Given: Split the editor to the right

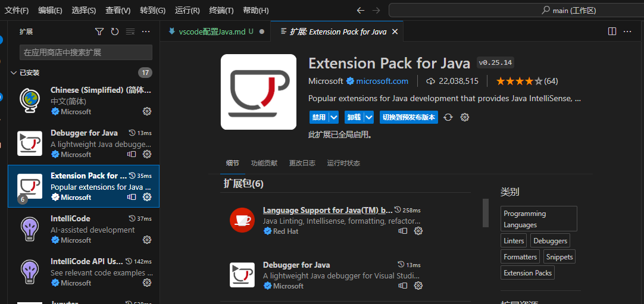Looking at the screenshot, I should click(612, 32).
